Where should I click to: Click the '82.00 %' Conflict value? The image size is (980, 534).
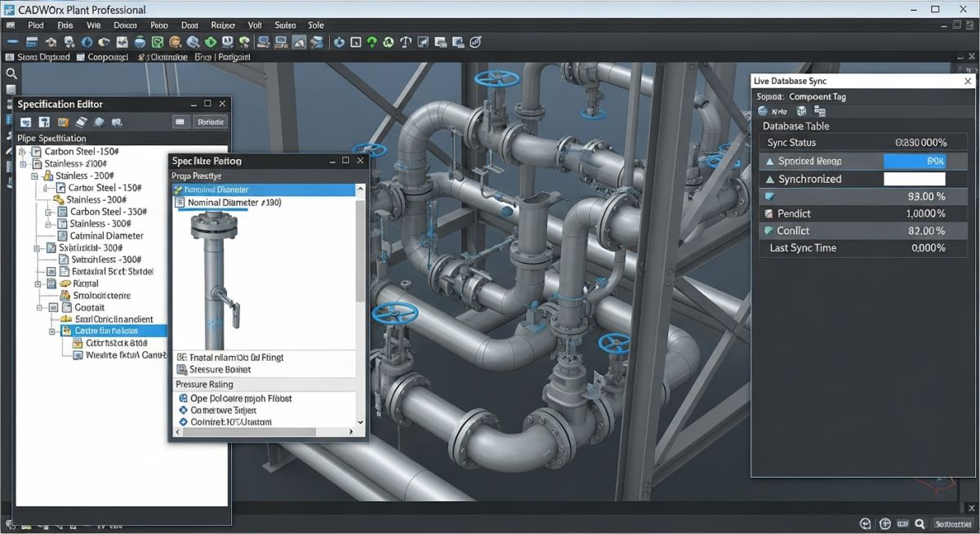(926, 231)
